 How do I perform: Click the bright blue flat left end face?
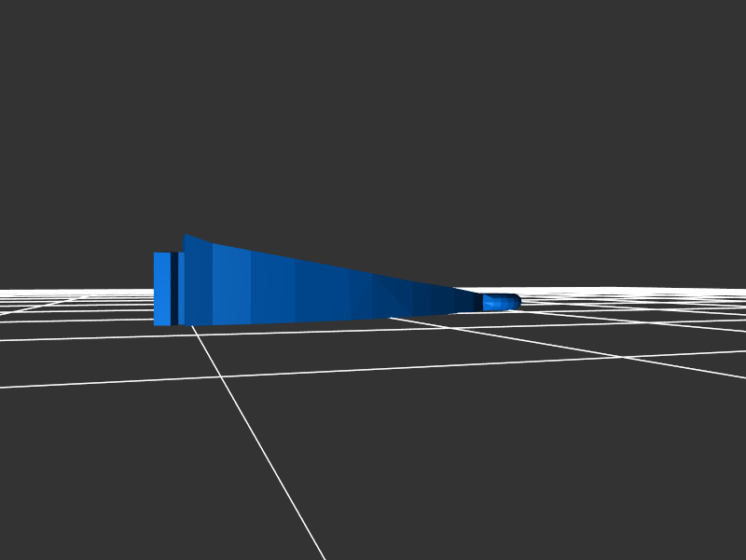coord(161,289)
